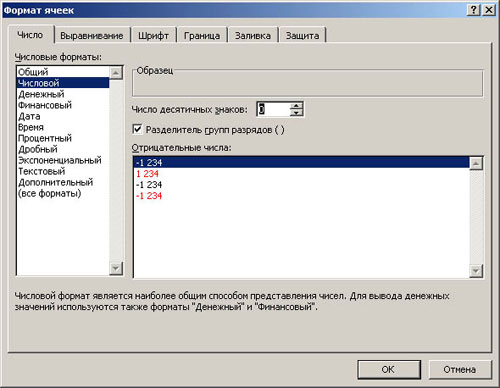Choose (все форматы) in the list
This screenshot has height=388, width=500.
(x=63, y=193)
